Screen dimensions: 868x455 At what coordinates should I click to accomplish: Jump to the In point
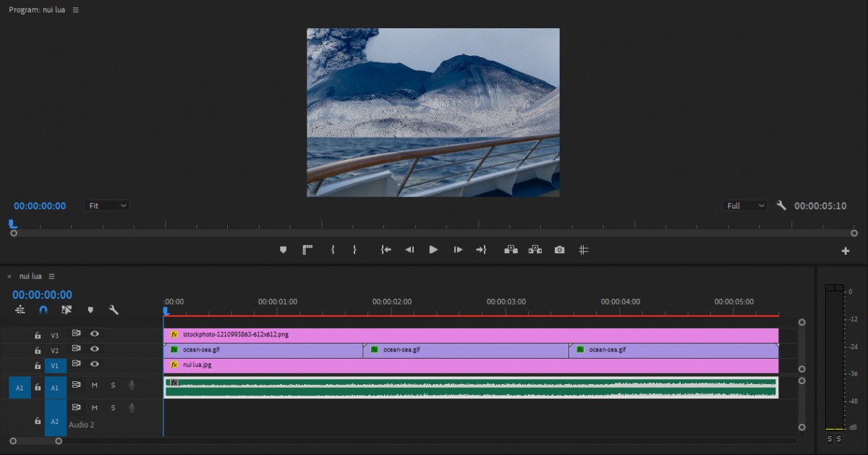click(x=386, y=250)
